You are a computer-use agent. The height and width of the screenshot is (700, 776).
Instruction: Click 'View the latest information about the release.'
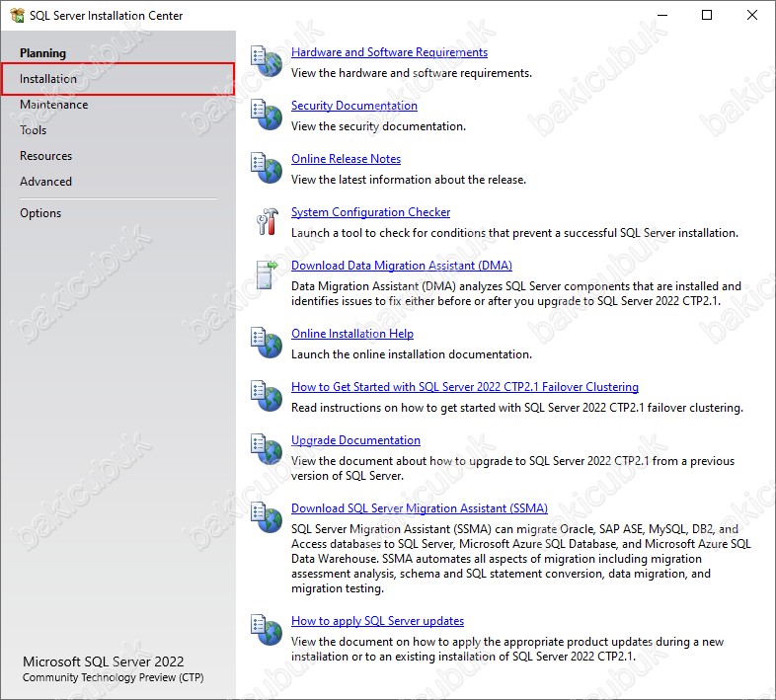[409, 180]
